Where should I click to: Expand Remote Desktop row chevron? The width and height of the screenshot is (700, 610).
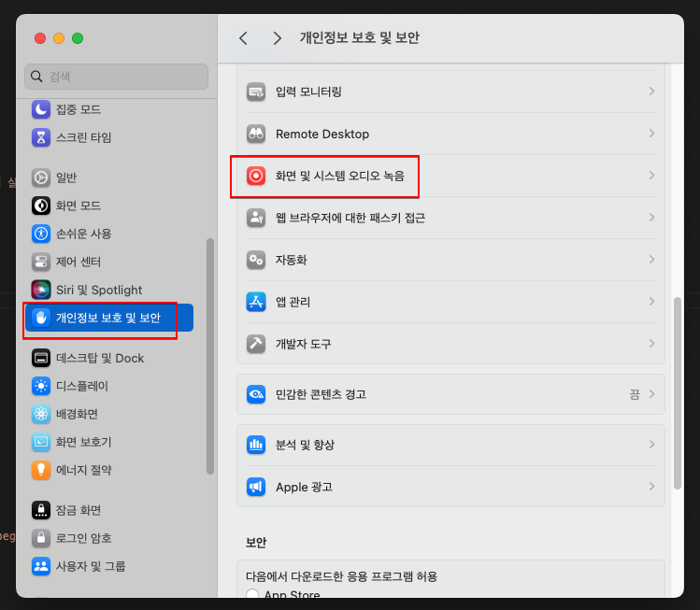[651, 134]
